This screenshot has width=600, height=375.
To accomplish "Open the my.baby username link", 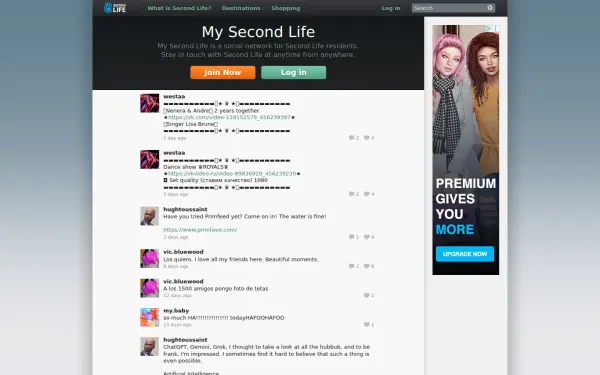I will (x=176, y=311).
